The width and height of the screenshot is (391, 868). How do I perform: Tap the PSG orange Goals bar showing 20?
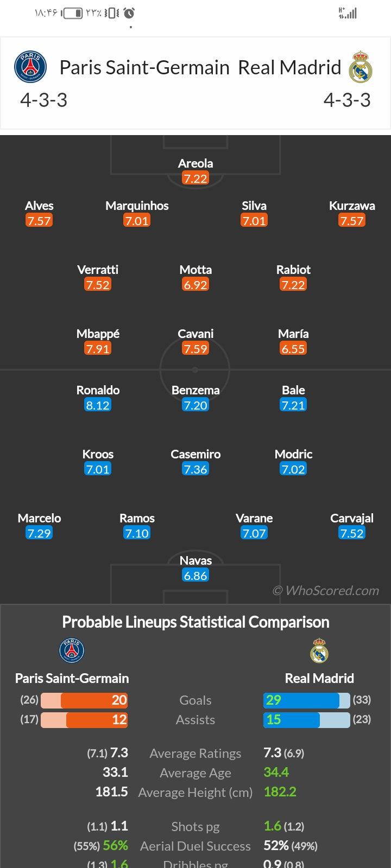(x=94, y=700)
